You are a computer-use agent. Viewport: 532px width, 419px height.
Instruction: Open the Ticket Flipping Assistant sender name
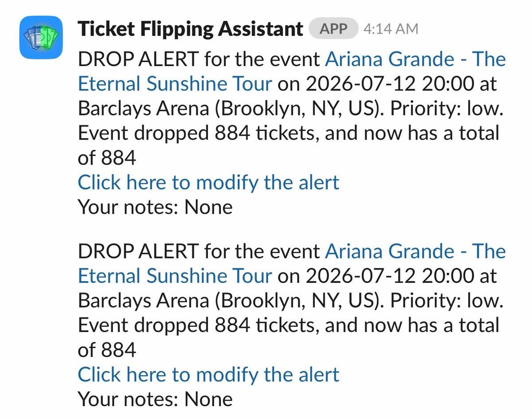click(190, 29)
